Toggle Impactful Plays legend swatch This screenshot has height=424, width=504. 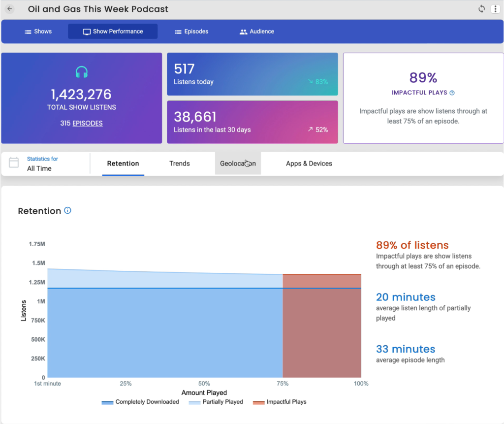click(x=259, y=402)
